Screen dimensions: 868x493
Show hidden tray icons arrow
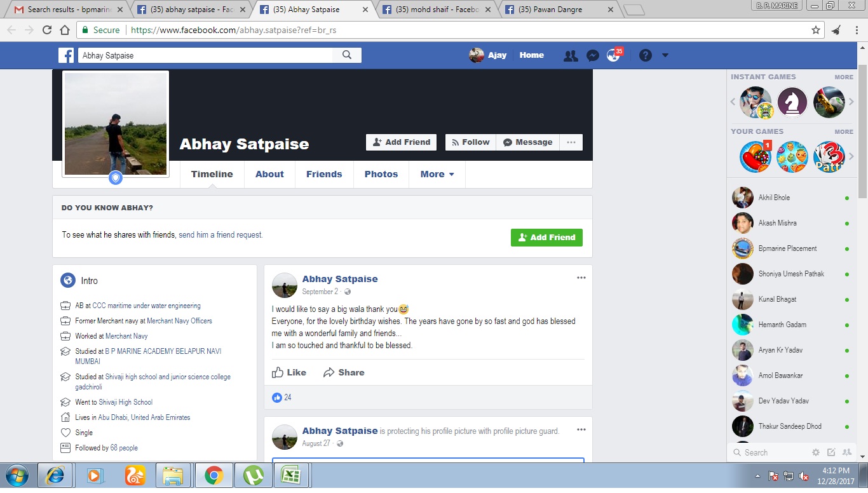click(x=758, y=476)
